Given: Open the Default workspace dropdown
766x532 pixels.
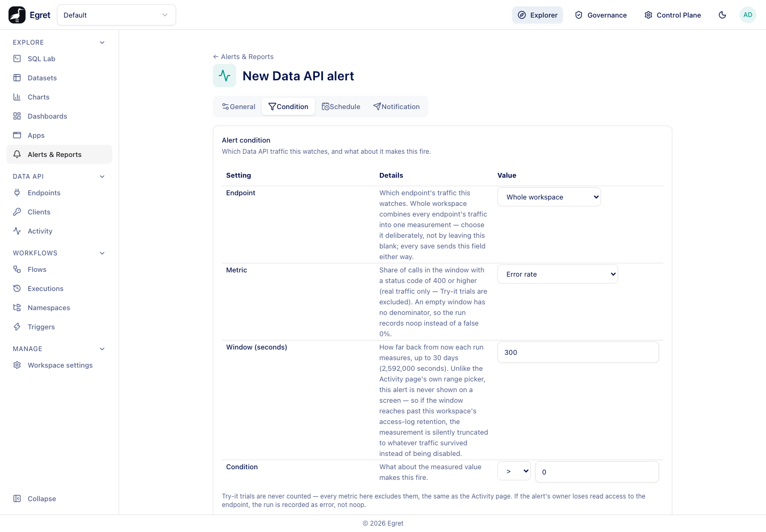Looking at the screenshot, I should (x=116, y=15).
